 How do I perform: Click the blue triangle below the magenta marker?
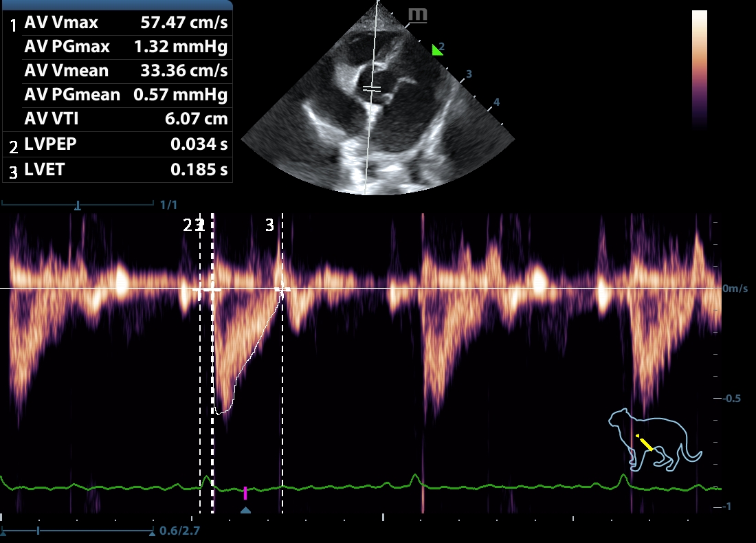[x=245, y=510]
